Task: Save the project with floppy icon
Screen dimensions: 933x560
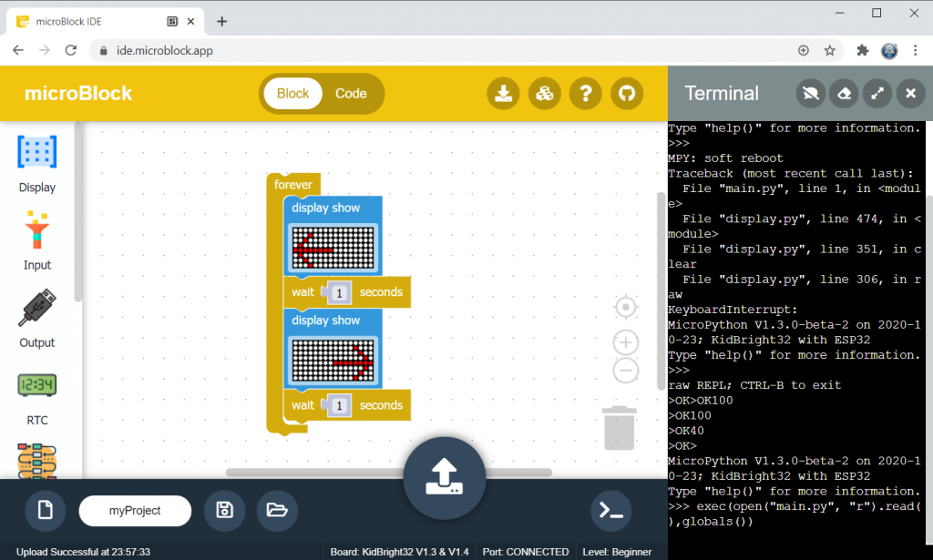Action: (x=224, y=510)
